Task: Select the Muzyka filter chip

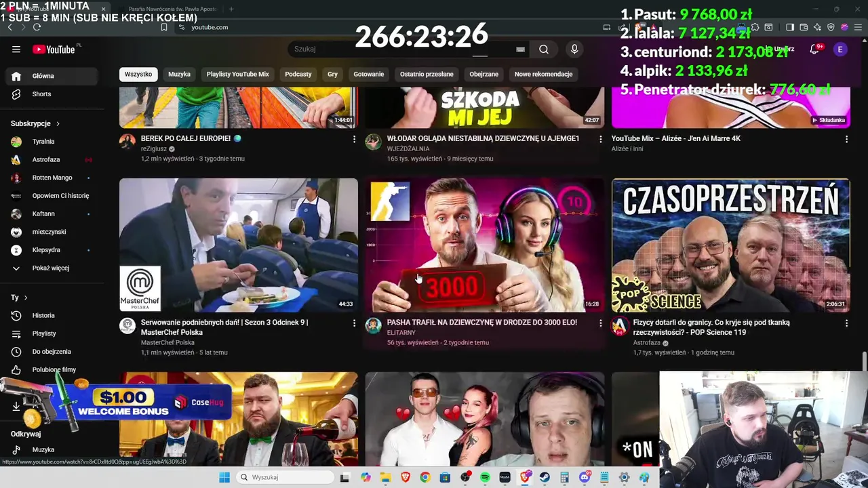Action: pos(179,74)
